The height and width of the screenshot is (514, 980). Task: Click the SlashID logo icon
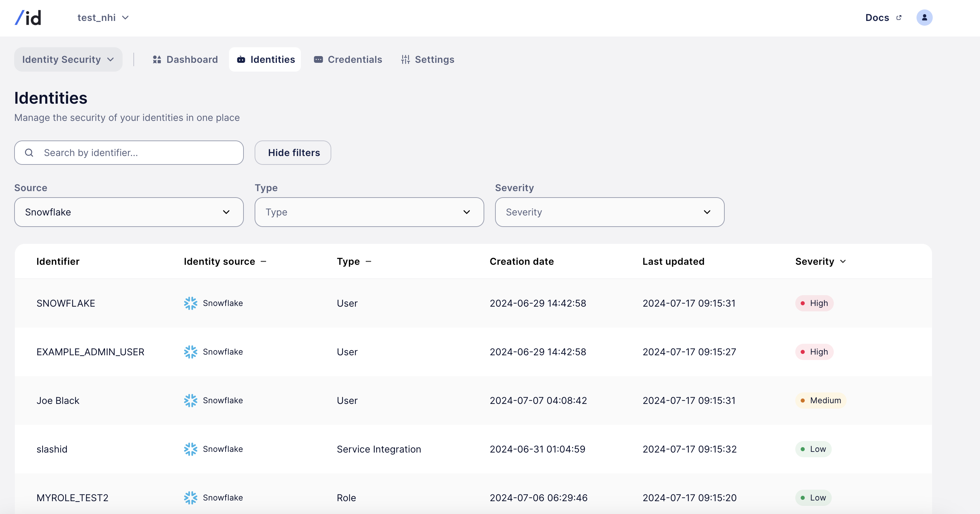(28, 18)
